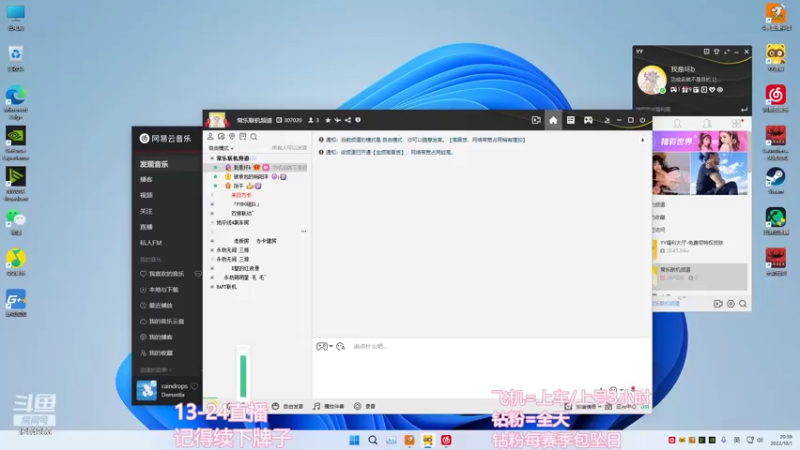Expand the '永劫无间 三排' first sub-channel

pyautogui.click(x=212, y=250)
